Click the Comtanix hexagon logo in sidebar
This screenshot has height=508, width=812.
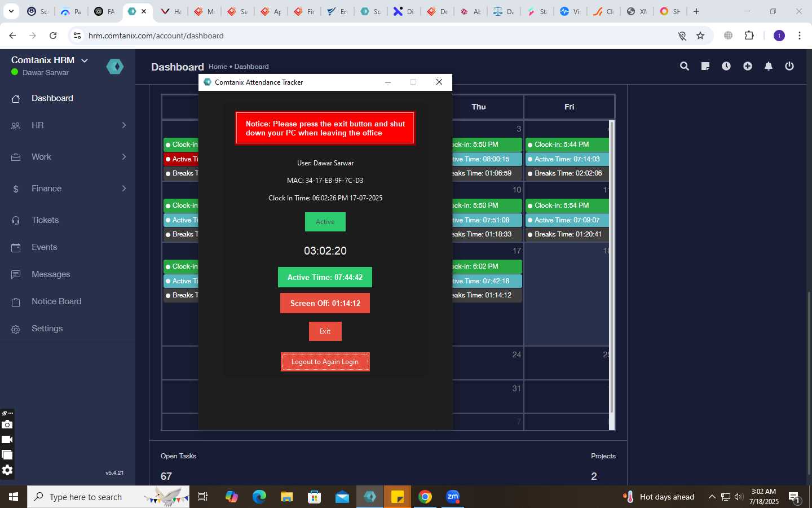[x=115, y=67]
